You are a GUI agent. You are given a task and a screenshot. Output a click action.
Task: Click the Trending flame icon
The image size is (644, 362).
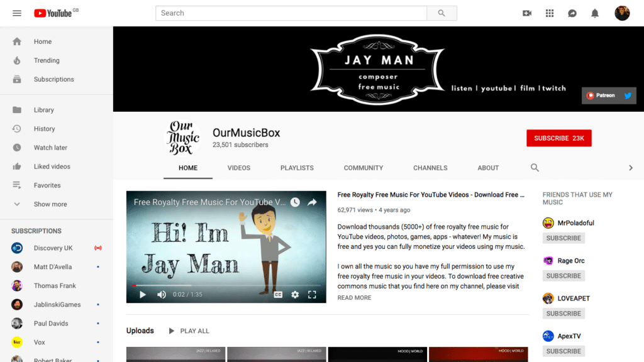point(17,60)
